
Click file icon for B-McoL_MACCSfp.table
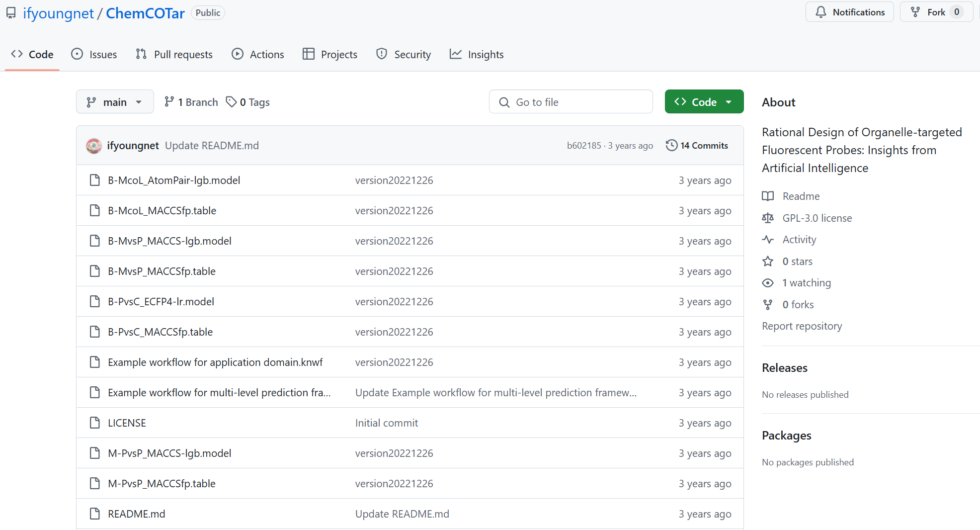pyautogui.click(x=94, y=210)
